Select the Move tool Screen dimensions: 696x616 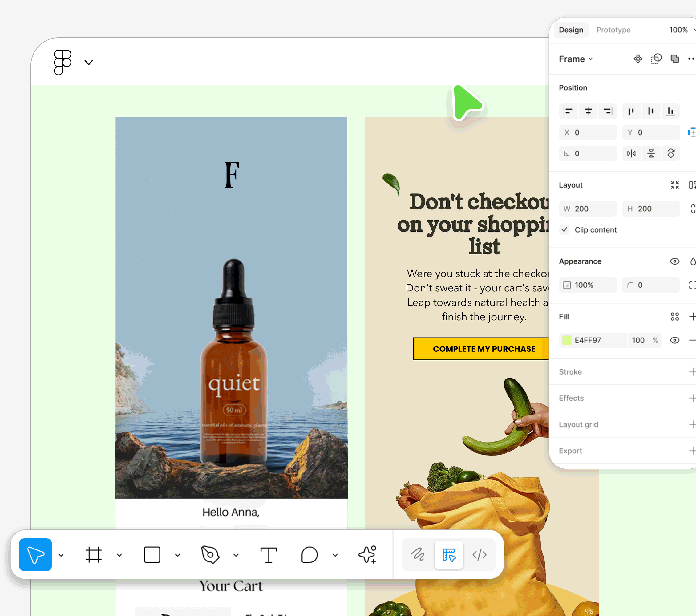click(x=35, y=554)
